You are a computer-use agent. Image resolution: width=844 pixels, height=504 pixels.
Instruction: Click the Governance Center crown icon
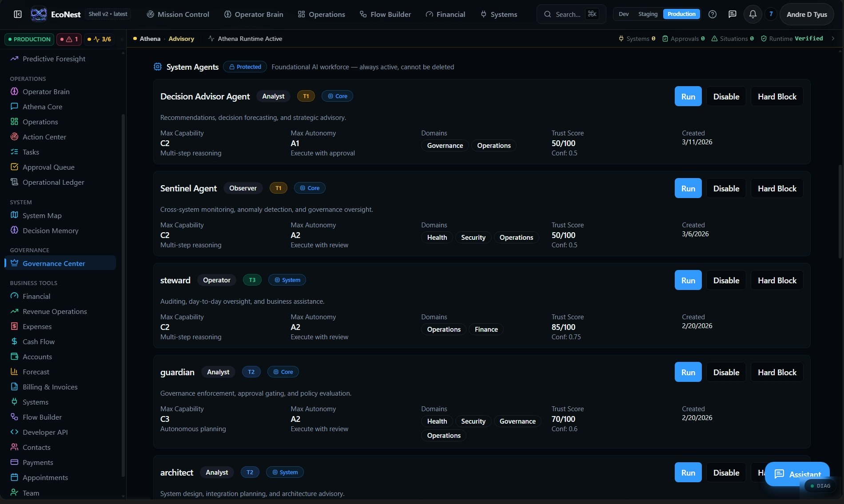point(14,263)
